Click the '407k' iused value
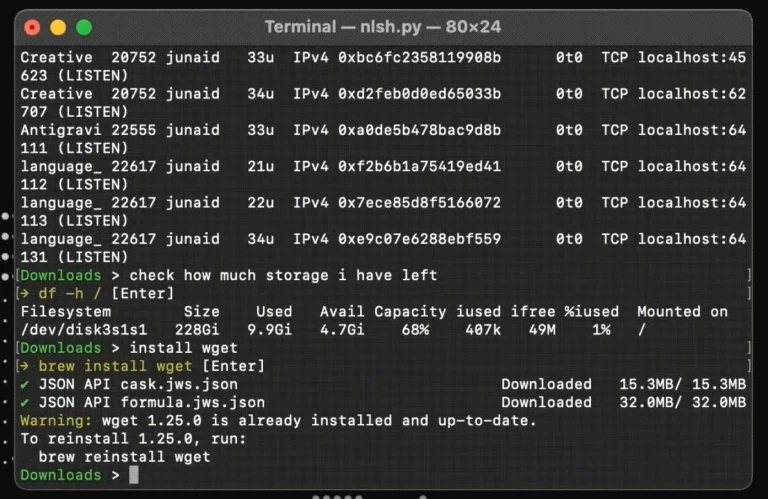Image resolution: width=768 pixels, height=499 pixels. tap(483, 330)
